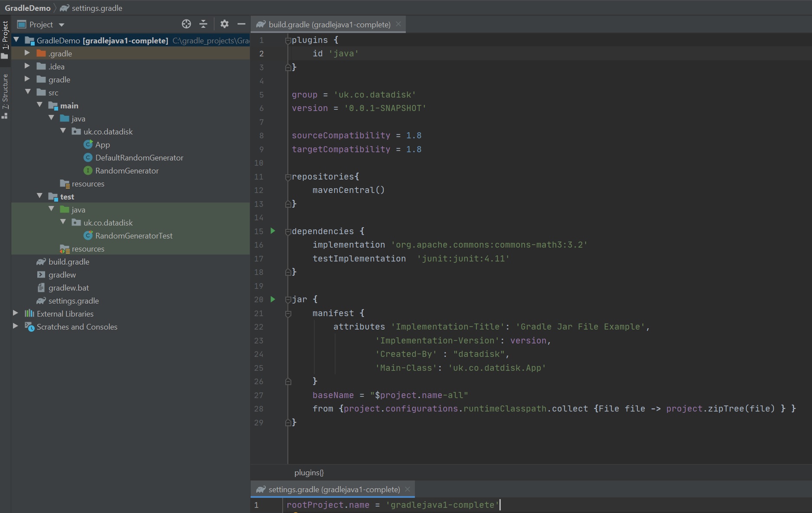Viewport: 812px width, 513px height.
Task: Click the plugins{} breadcrumb below editor
Action: [x=309, y=473]
